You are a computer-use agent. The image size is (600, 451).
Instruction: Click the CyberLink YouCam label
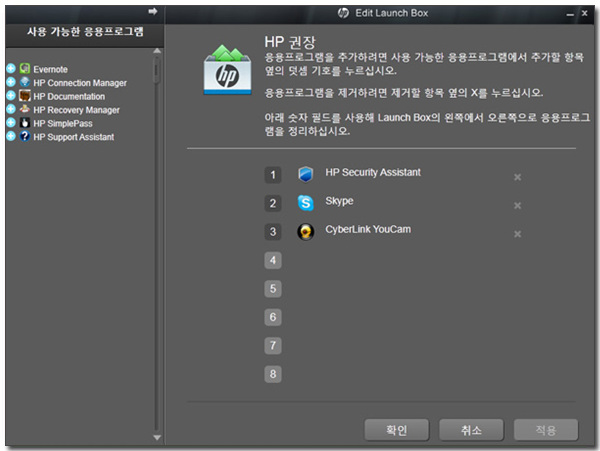click(368, 230)
